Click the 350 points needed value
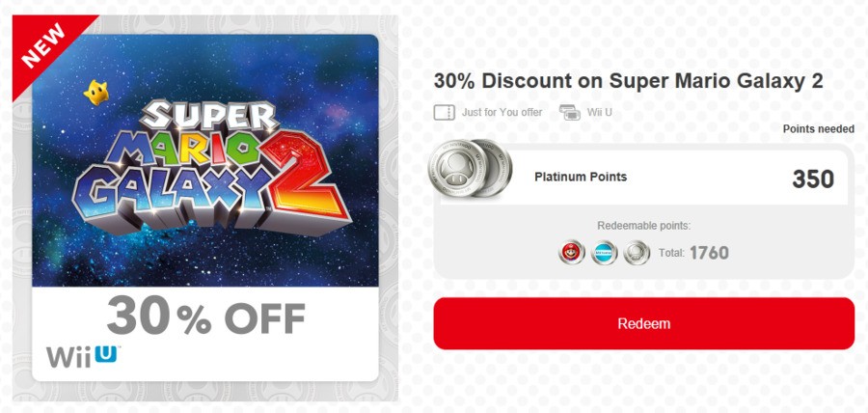The width and height of the screenshot is (868, 413). [x=813, y=179]
